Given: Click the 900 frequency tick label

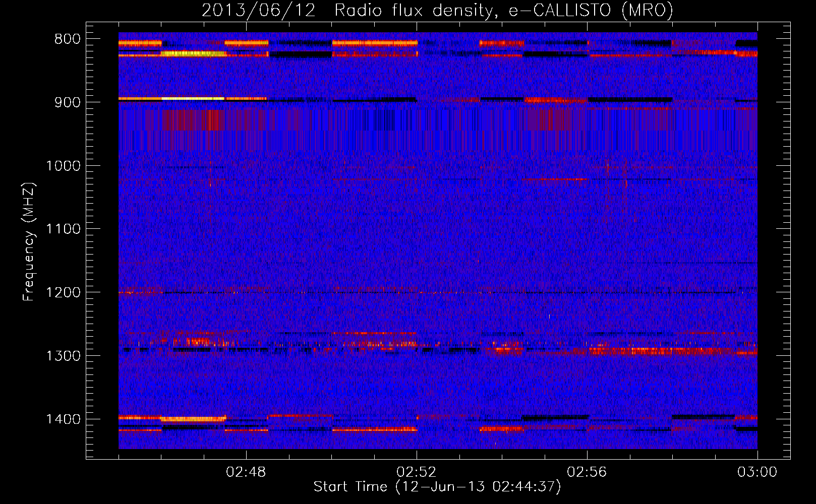Looking at the screenshot, I should tap(68, 102).
